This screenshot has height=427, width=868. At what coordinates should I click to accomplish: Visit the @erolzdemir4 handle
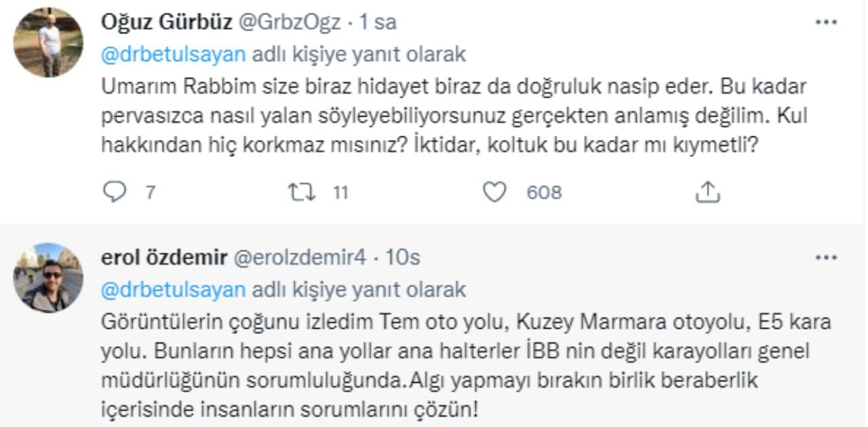pyautogui.click(x=300, y=258)
